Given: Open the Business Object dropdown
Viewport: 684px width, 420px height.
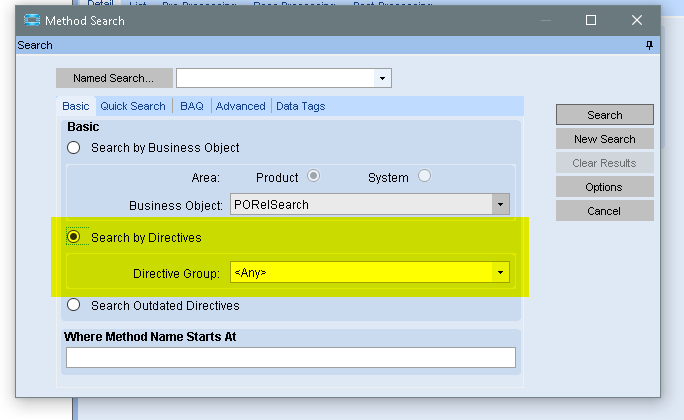Looking at the screenshot, I should click(500, 205).
